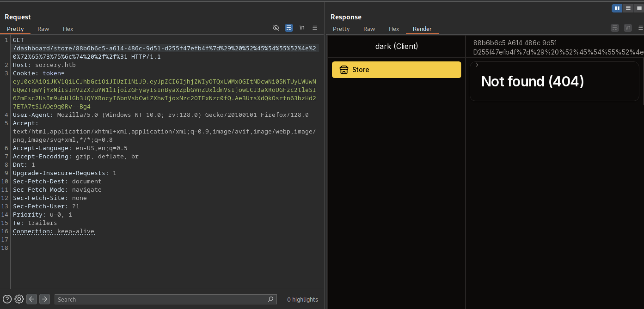Go to next search match arrow
Image resolution: width=644 pixels, height=309 pixels.
45,299
